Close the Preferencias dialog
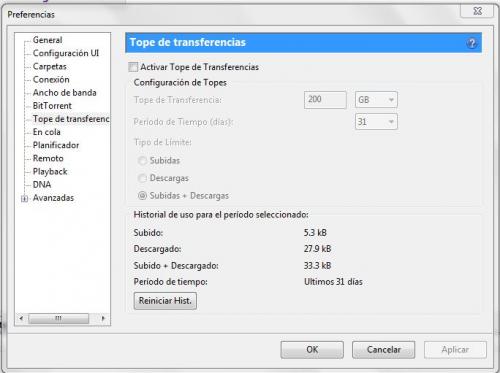 point(477,11)
